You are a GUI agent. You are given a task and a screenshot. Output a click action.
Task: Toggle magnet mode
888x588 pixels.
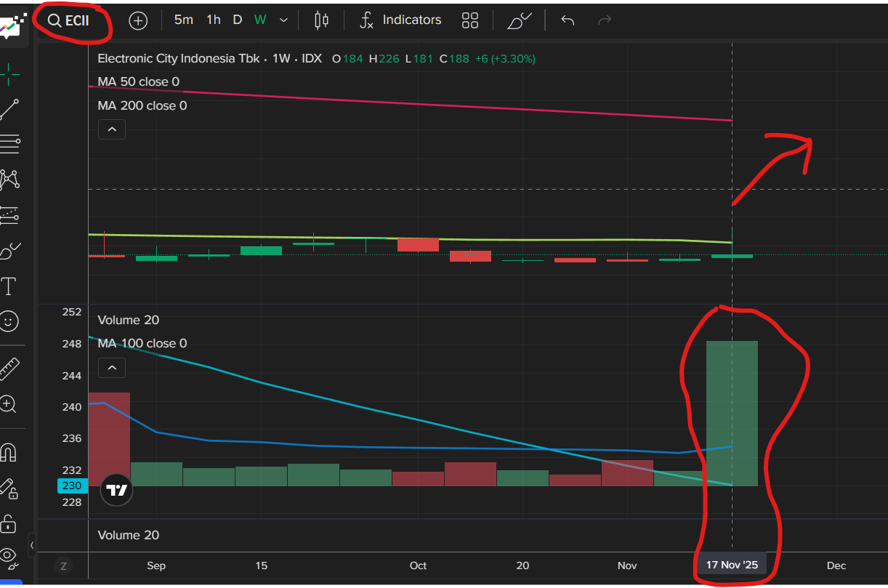pyautogui.click(x=9, y=453)
